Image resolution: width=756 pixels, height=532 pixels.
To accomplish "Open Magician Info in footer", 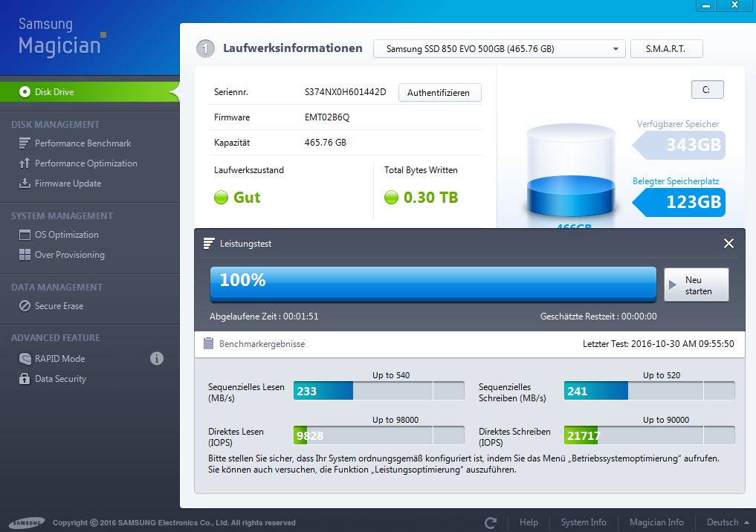I will coord(656,522).
